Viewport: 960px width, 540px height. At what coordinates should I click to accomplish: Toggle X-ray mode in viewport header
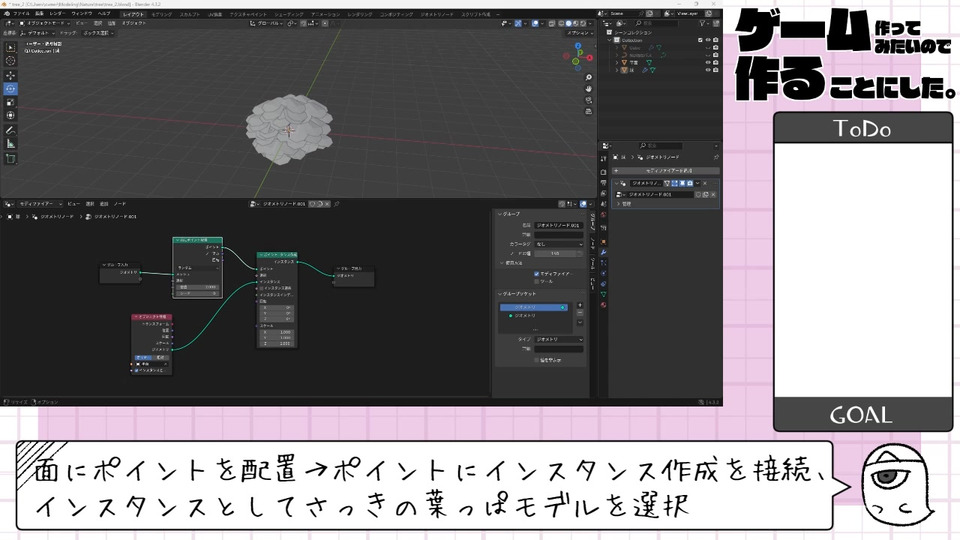click(x=552, y=23)
